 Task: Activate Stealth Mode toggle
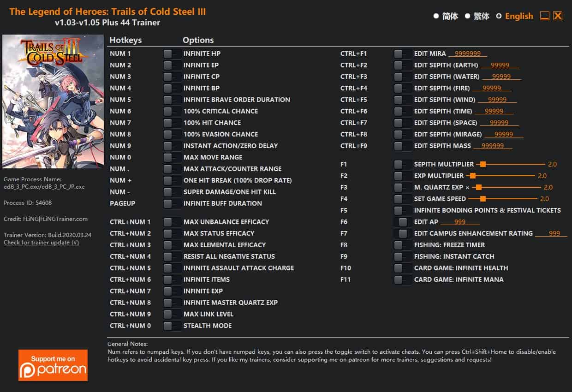click(x=172, y=326)
